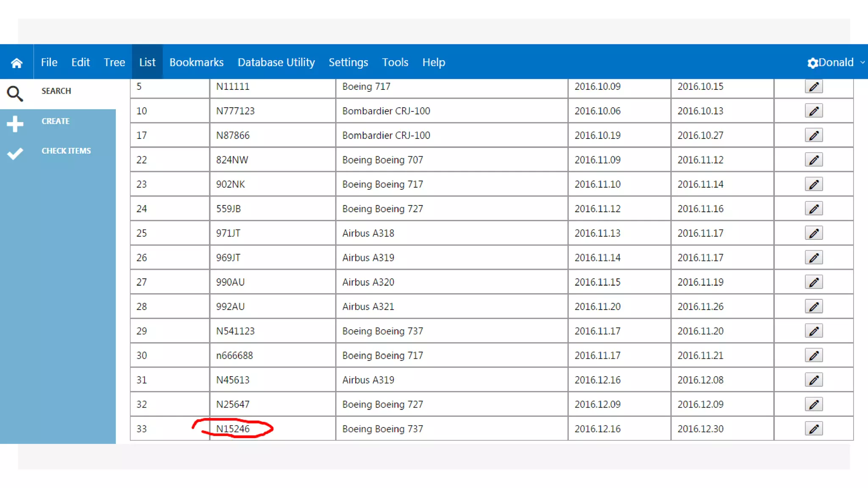The width and height of the screenshot is (868, 488).
Task: Edit row 33 N15246 entry
Action: [x=813, y=429]
